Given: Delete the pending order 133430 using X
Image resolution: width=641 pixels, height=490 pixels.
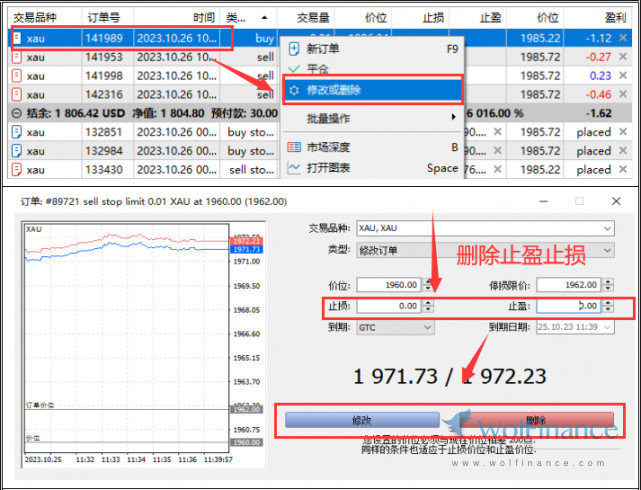Looking at the screenshot, I should tap(623, 170).
